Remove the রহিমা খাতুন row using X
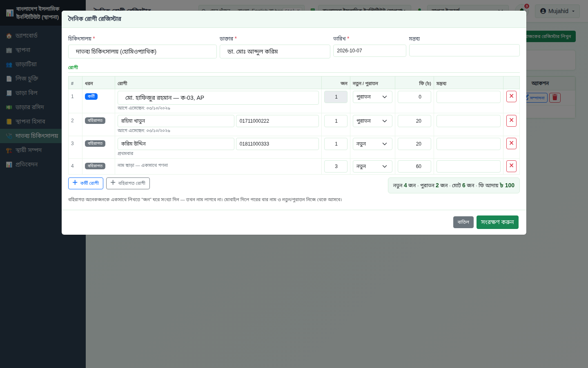The height and width of the screenshot is (368, 588). 511,121
